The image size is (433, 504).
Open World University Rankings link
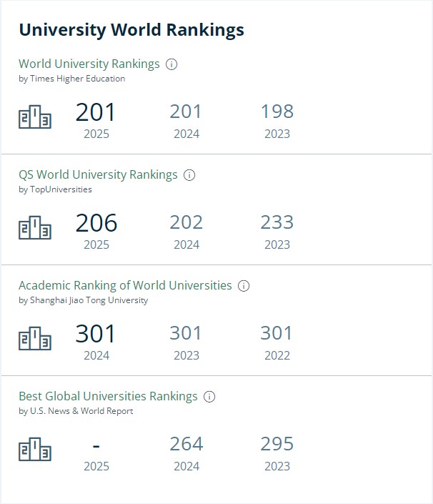pyautogui.click(x=89, y=64)
